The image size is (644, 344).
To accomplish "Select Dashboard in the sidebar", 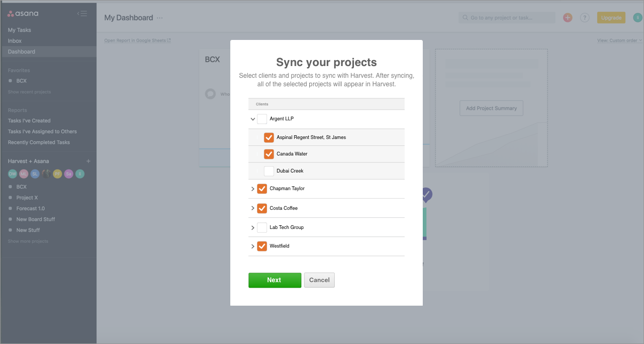I will click(x=48, y=52).
